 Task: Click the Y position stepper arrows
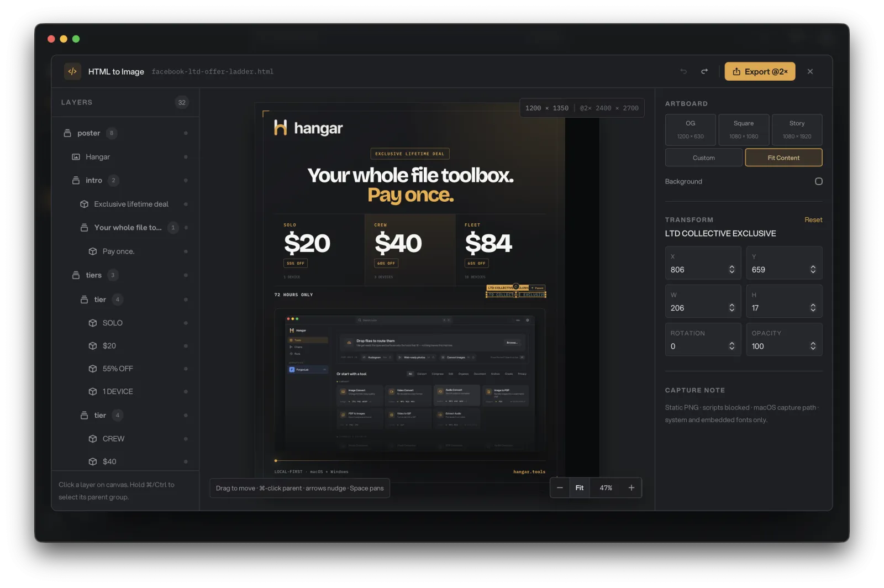pyautogui.click(x=813, y=270)
